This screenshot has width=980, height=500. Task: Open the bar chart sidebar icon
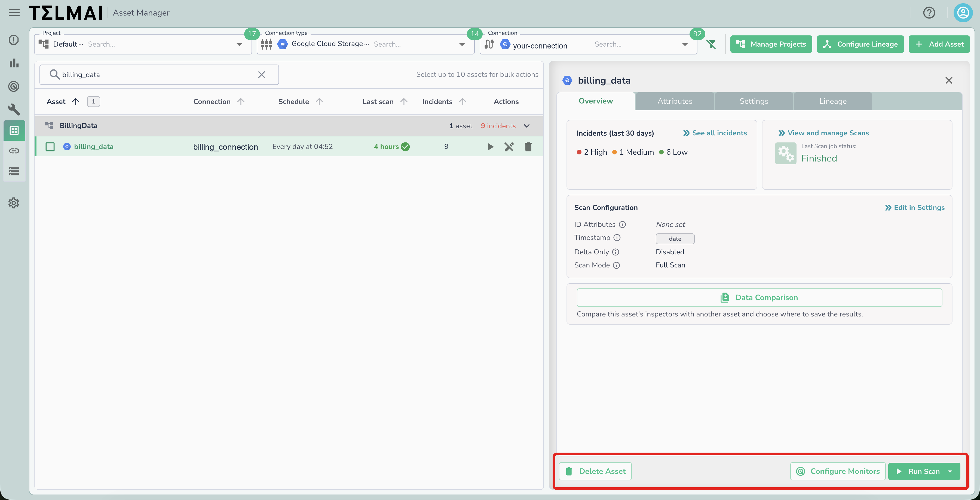point(14,63)
